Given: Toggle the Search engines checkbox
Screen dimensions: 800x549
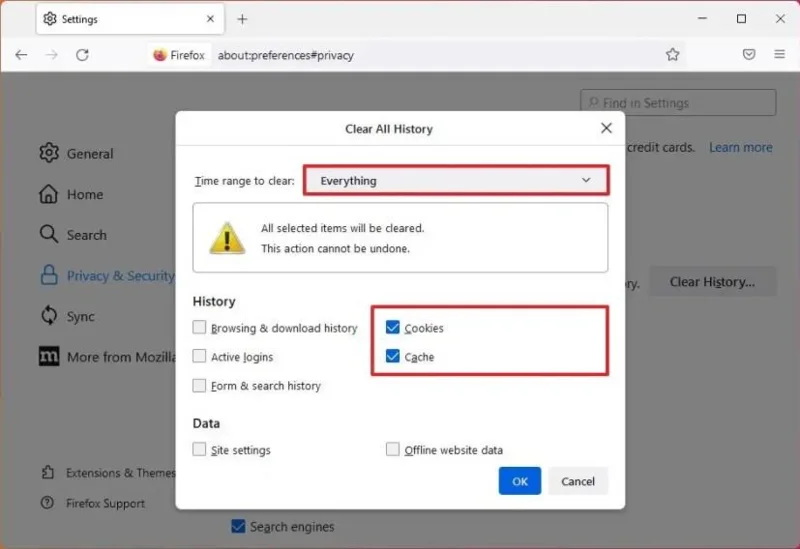Looking at the screenshot, I should (238, 526).
